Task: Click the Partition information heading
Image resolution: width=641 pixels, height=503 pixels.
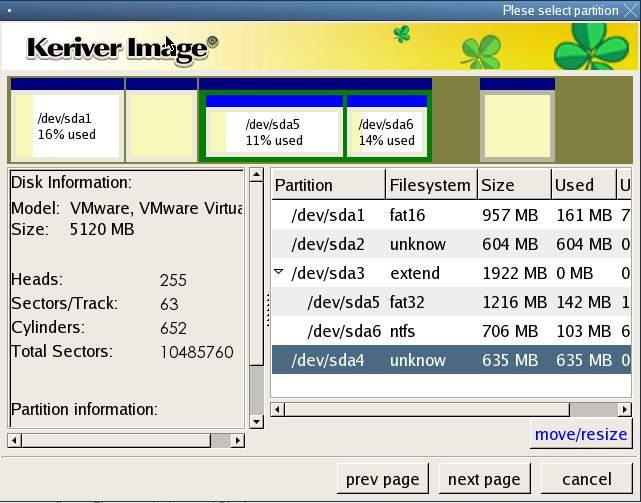Action: point(84,409)
